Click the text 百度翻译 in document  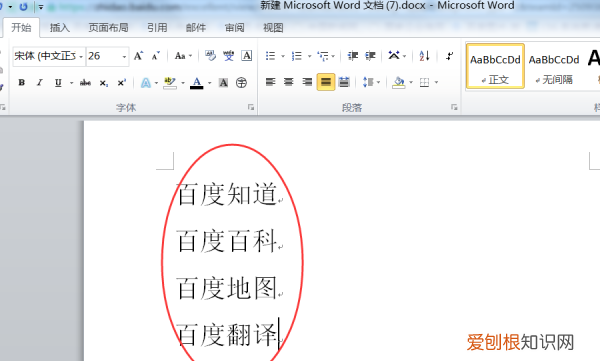pos(227,335)
